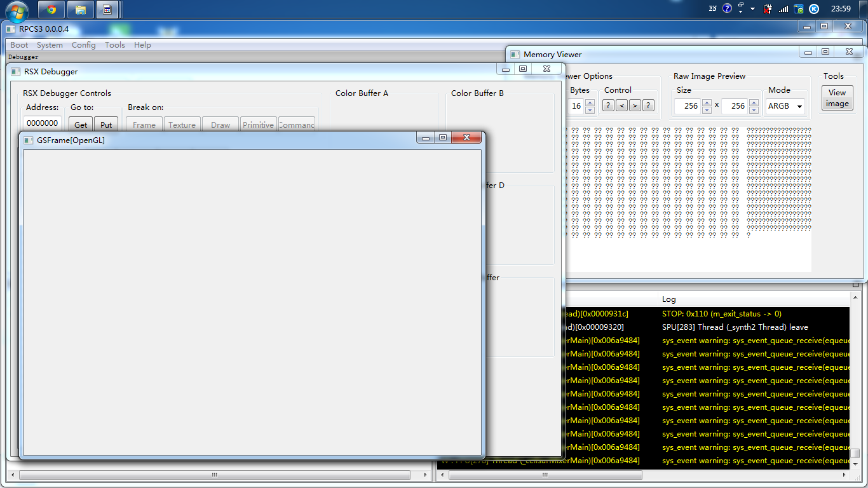This screenshot has width=868, height=488.
Task: Click the power plug tray icon
Action: click(768, 9)
